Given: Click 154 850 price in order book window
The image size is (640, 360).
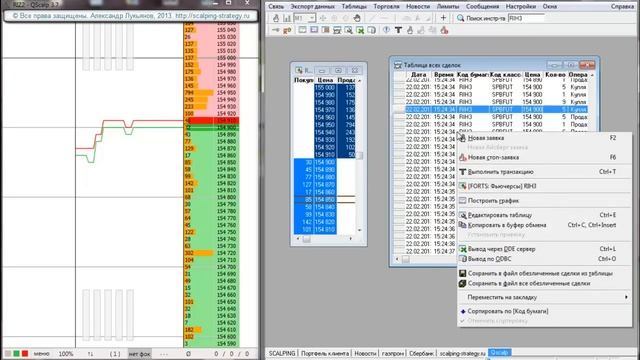Looking at the screenshot, I should tap(325, 200).
